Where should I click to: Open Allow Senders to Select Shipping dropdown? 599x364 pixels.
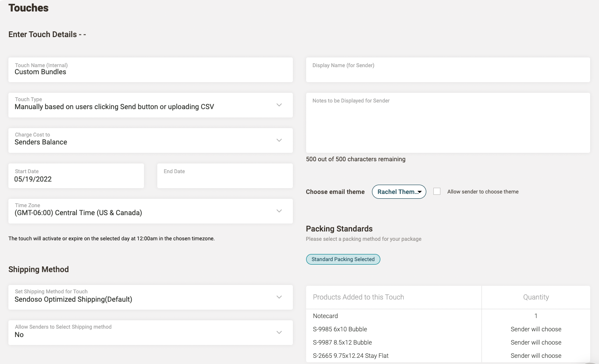tap(279, 333)
